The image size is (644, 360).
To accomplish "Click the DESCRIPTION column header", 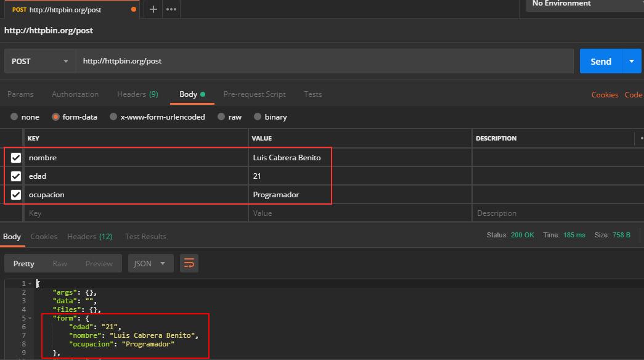I will tap(496, 139).
